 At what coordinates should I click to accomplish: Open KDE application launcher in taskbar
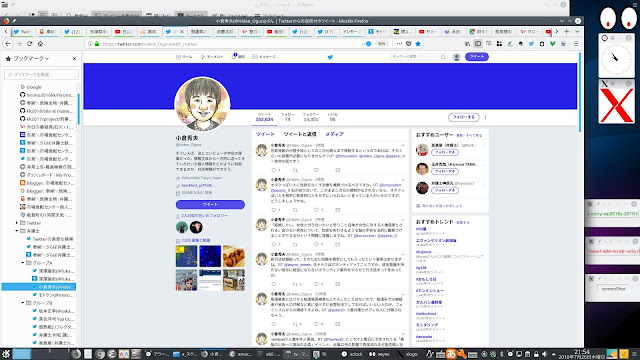(5, 354)
